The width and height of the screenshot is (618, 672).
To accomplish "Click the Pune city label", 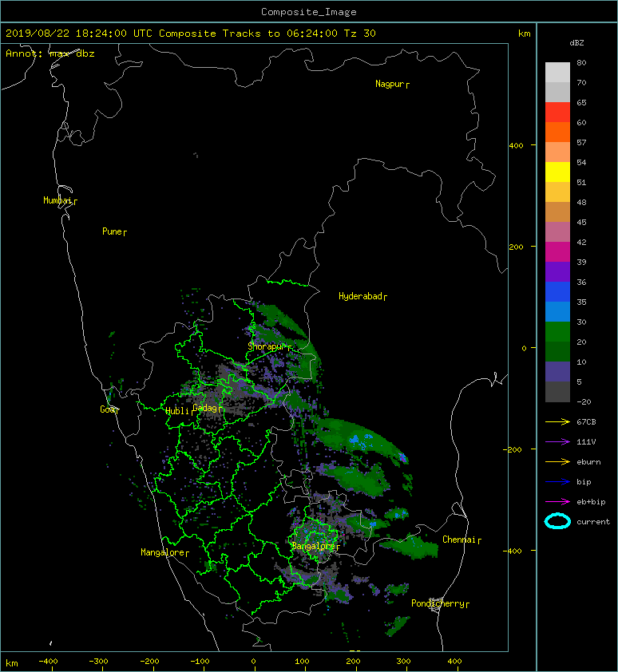I will (x=112, y=231).
